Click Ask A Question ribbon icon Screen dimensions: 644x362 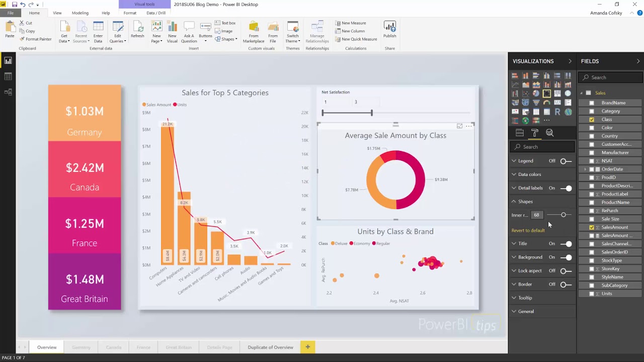point(189,32)
